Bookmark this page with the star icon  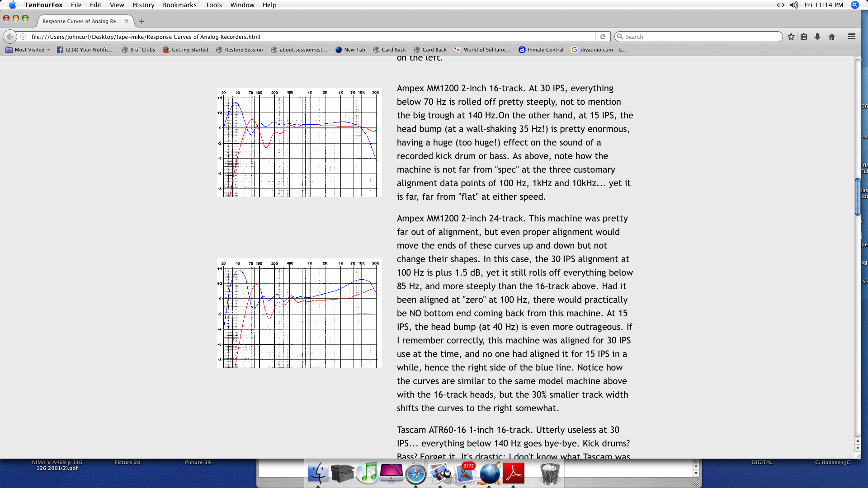(791, 37)
